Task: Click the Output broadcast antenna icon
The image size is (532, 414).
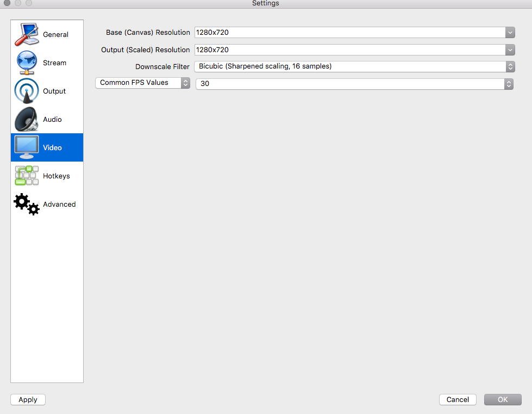Action: coord(27,91)
